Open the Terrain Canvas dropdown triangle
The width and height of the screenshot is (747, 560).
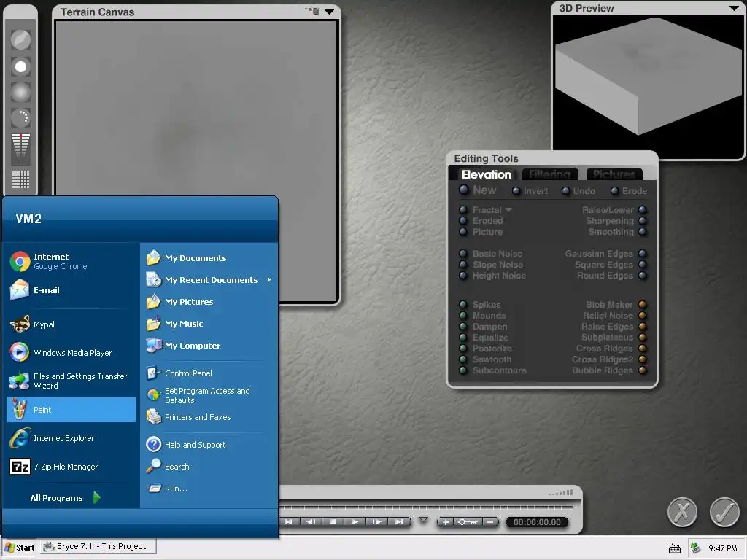tap(329, 12)
